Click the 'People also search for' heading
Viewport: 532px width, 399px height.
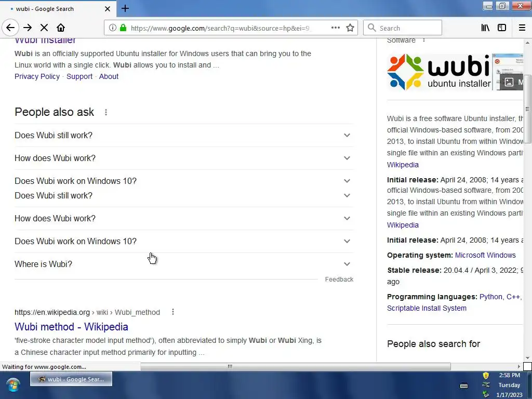(x=434, y=344)
